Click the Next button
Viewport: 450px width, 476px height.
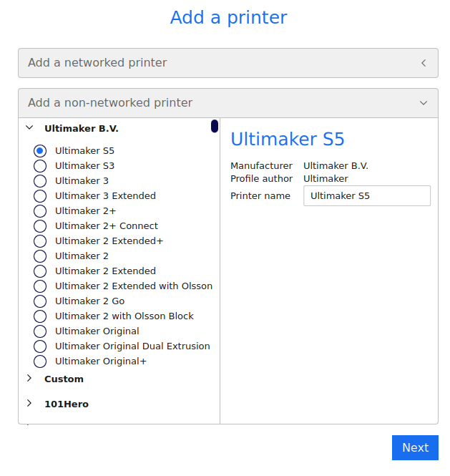click(x=415, y=448)
